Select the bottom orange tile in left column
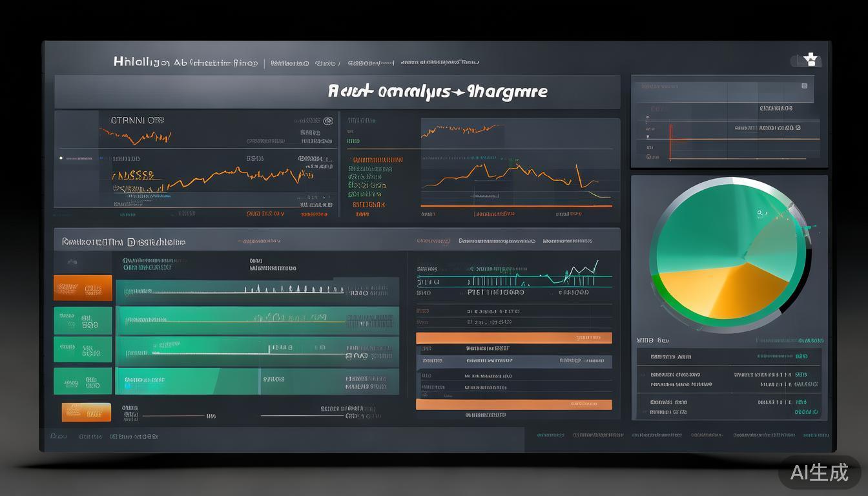Screen dimensions: 868x496 click(86, 412)
